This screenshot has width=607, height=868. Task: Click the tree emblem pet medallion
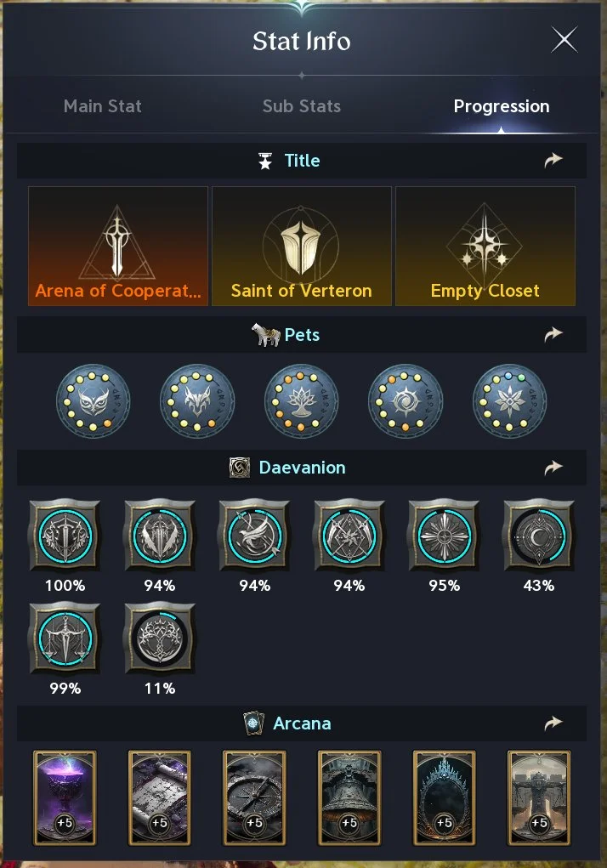pos(302,401)
